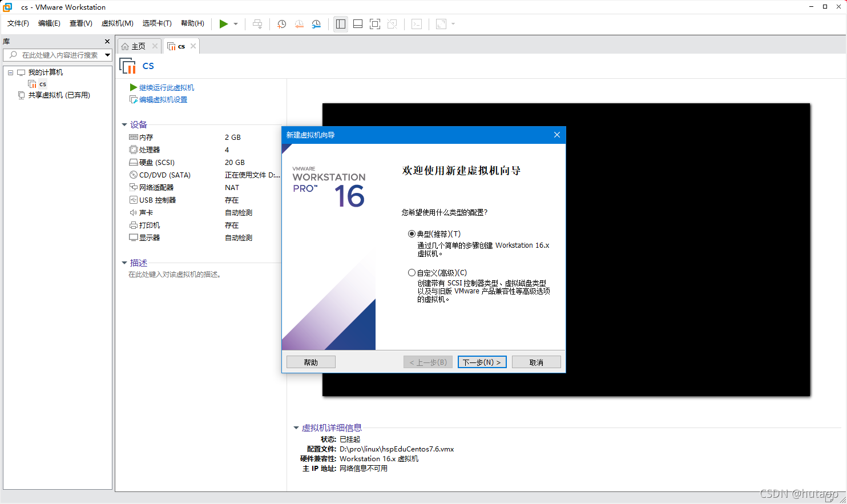Click the green power-on play icon
The height and width of the screenshot is (504, 847).
(x=224, y=24)
